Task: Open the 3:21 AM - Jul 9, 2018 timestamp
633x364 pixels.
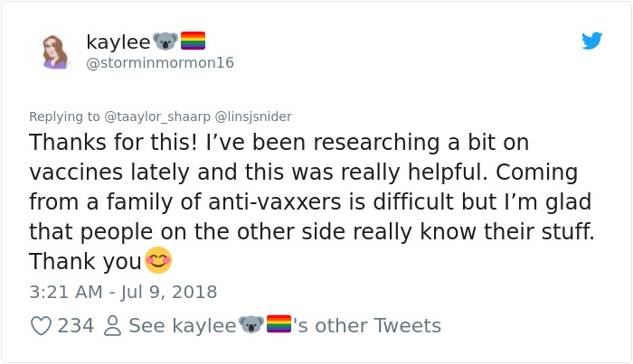Action: coord(123,292)
